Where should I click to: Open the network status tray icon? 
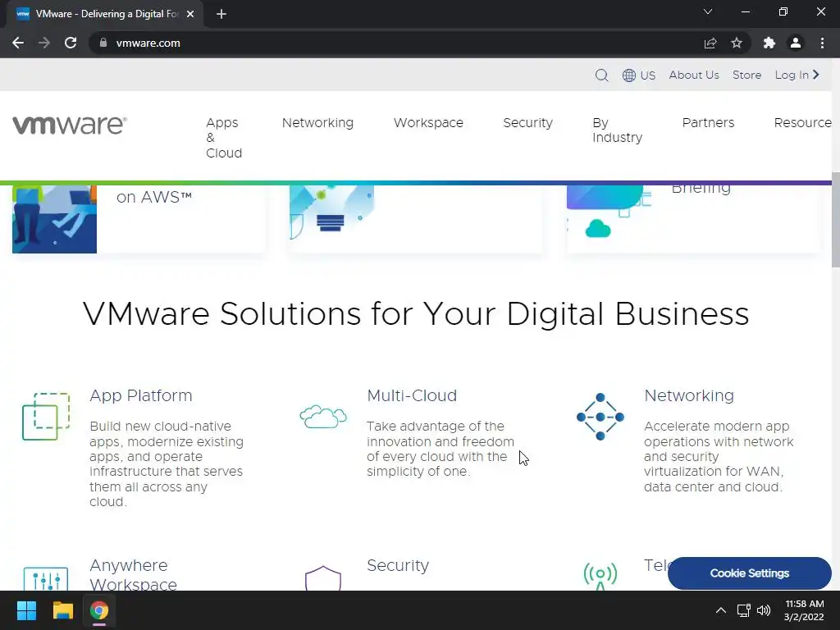(x=743, y=610)
